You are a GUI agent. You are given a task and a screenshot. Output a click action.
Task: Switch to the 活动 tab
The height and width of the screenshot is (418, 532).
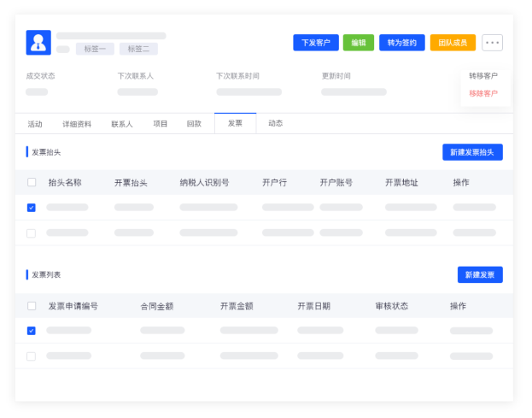(x=35, y=124)
